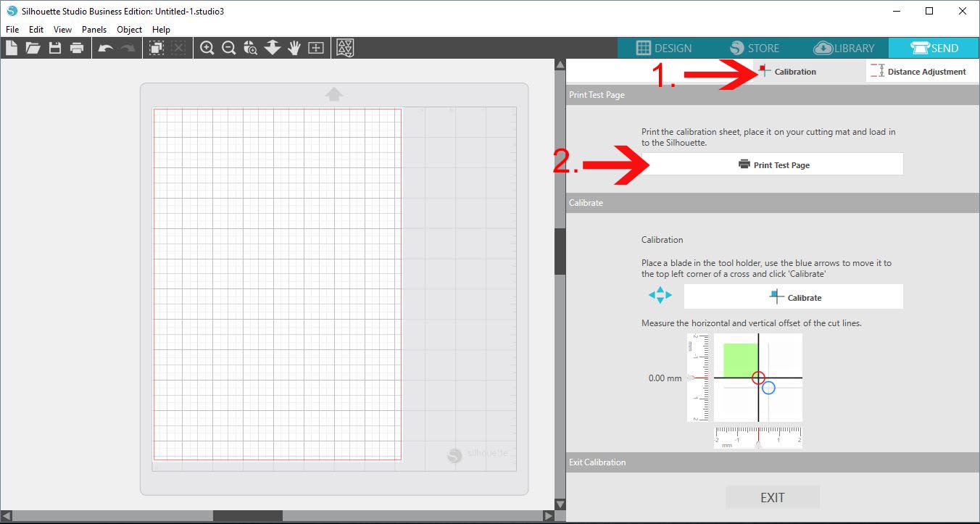Switch to the DESIGN tab

coord(663,48)
